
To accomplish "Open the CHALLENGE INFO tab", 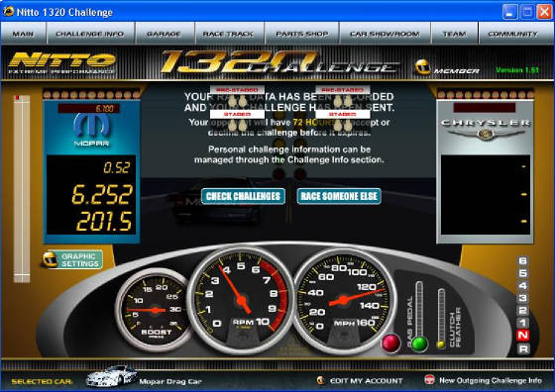I will coord(90,34).
